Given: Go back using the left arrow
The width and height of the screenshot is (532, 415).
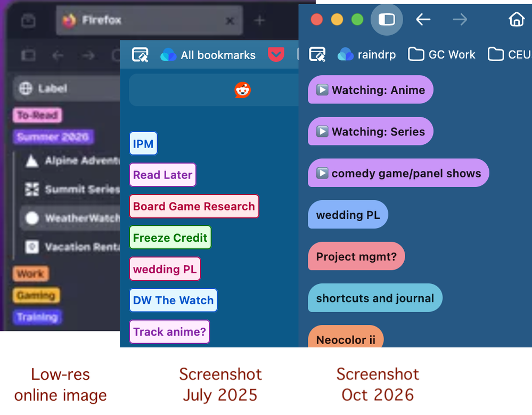Looking at the screenshot, I should 423,20.
